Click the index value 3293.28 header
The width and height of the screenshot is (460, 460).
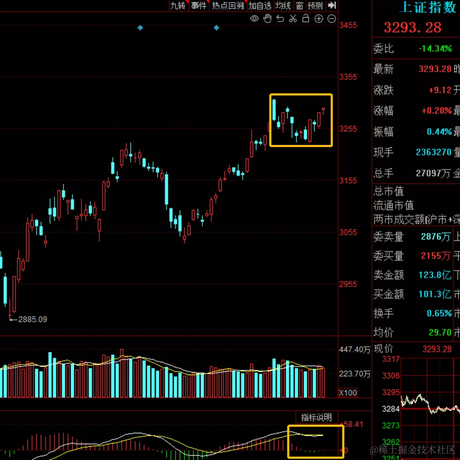point(413,27)
